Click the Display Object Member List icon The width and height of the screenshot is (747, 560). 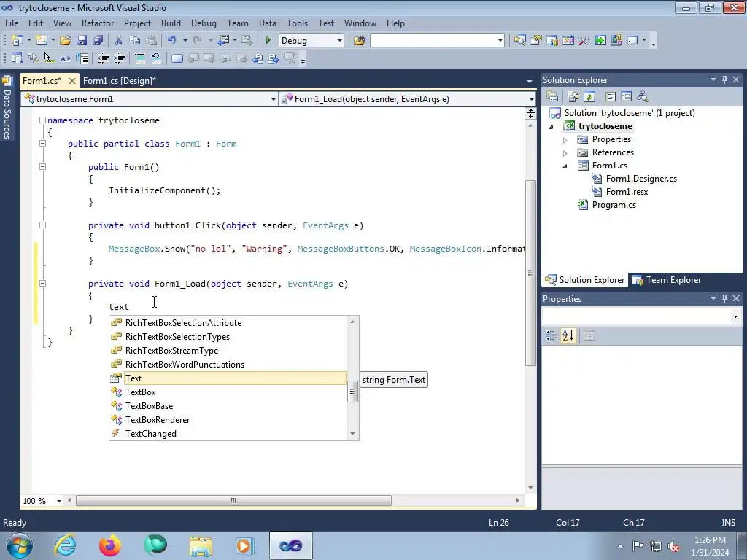[18, 58]
